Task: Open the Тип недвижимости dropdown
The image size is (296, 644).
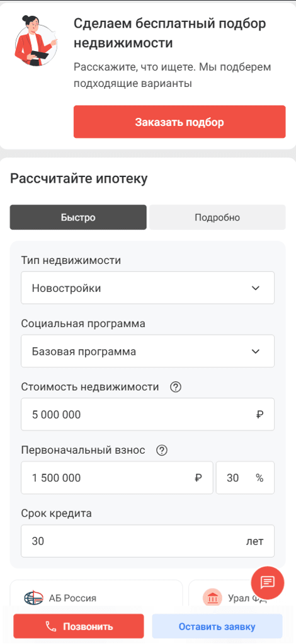Action: click(x=148, y=288)
